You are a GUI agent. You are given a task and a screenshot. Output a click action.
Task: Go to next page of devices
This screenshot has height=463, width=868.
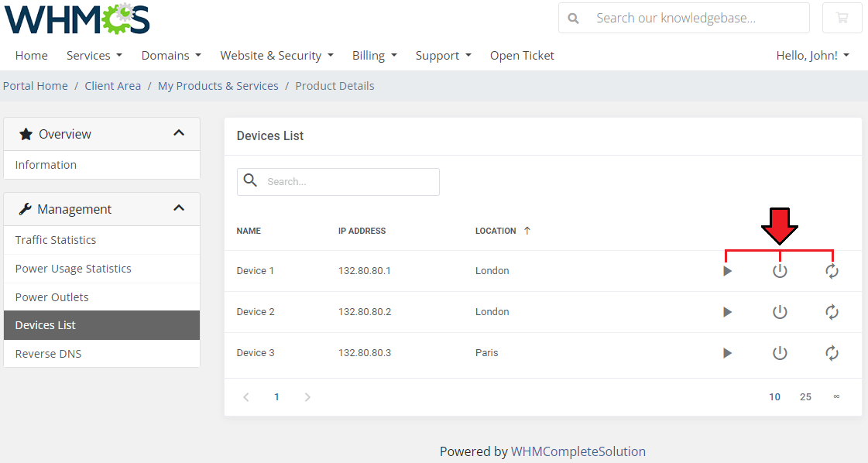pyautogui.click(x=307, y=397)
